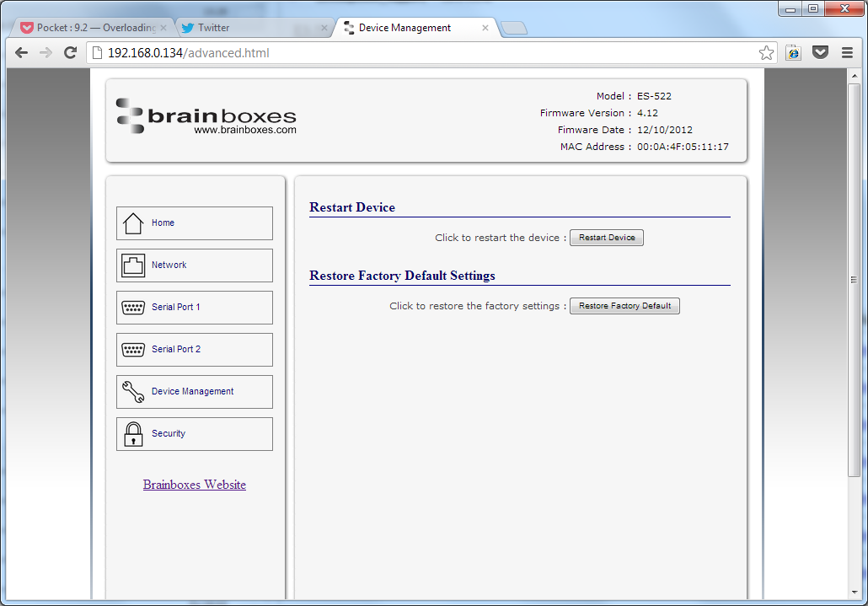
Task: Click the Serial Port 2 connector icon
Action: point(134,349)
